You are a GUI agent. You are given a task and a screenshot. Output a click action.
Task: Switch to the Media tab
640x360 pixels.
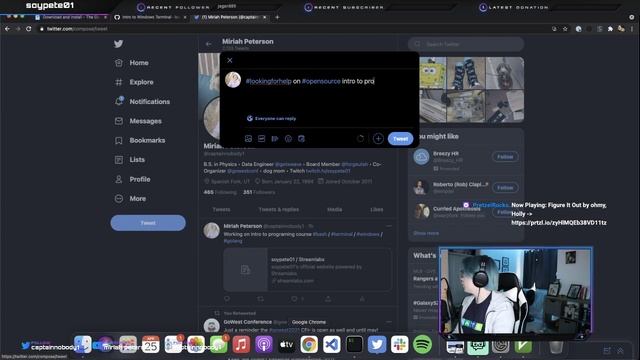pyautogui.click(x=334, y=209)
